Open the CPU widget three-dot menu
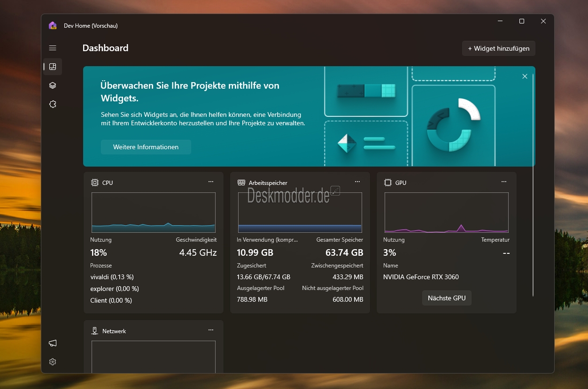Viewport: 588px width, 389px height. (x=211, y=182)
